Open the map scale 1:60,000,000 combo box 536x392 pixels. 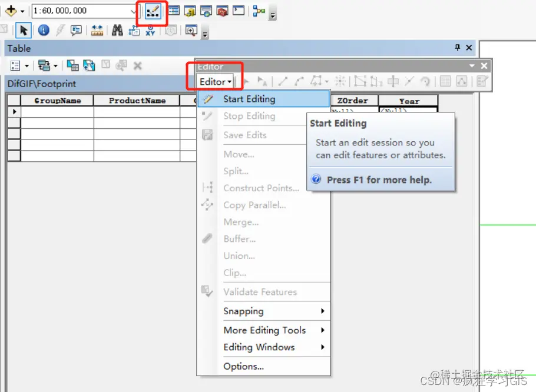tap(84, 11)
